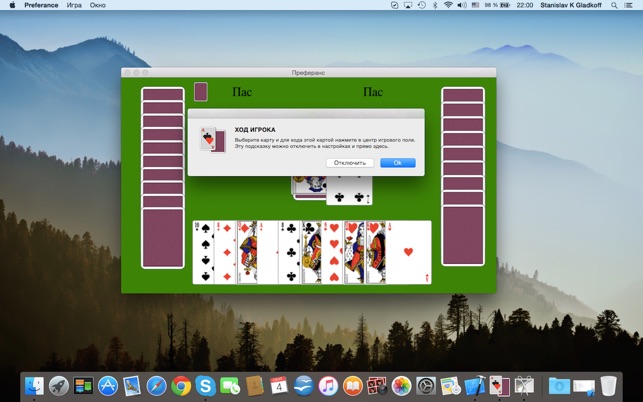The height and width of the screenshot is (402, 643).
Task: Open Skype from the dock
Action: [x=205, y=385]
